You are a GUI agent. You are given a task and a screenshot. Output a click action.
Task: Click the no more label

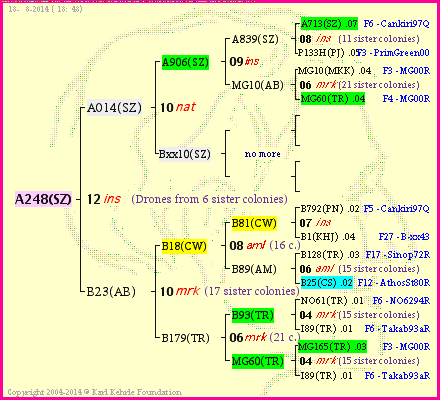(263, 154)
